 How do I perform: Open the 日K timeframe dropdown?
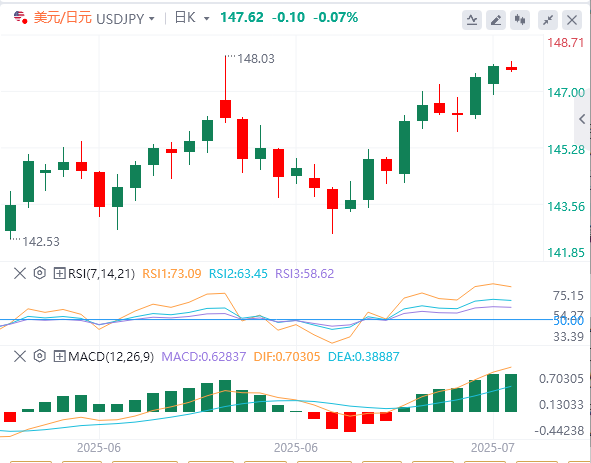click(192, 18)
